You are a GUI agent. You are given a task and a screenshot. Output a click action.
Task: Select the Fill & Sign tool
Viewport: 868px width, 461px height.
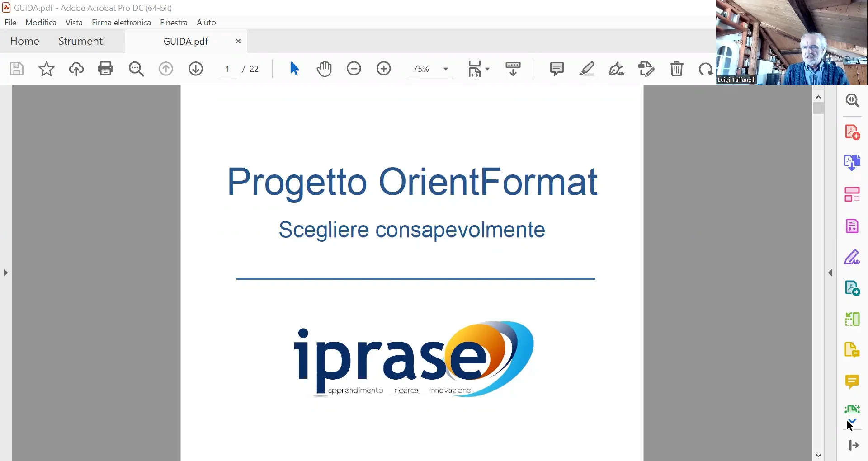[853, 257]
